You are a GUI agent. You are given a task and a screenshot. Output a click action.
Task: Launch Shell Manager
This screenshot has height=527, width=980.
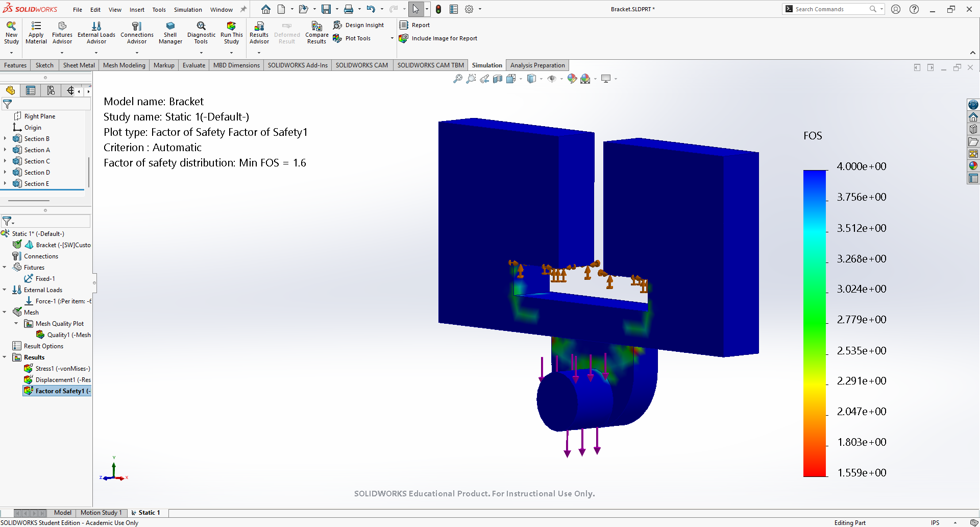(x=170, y=33)
